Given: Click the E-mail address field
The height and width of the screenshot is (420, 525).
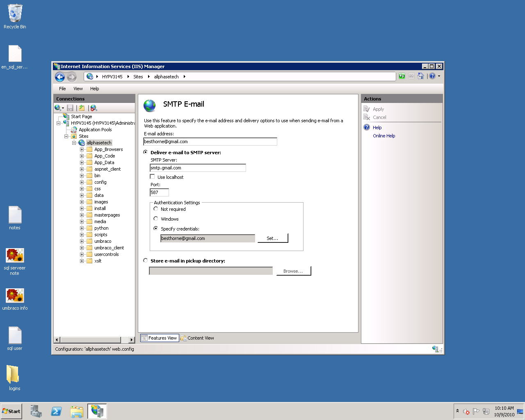Looking at the screenshot, I should point(210,142).
